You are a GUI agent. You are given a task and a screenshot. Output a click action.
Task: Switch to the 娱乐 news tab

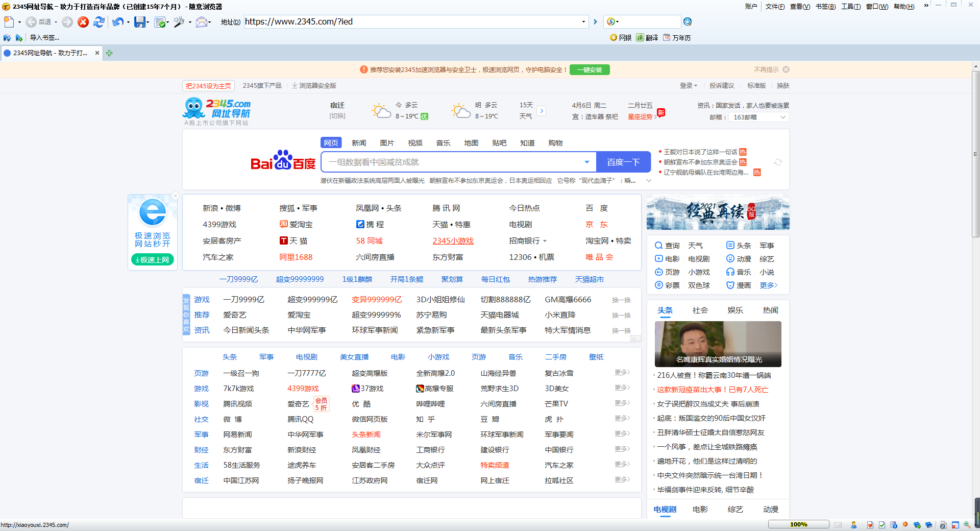(735, 310)
